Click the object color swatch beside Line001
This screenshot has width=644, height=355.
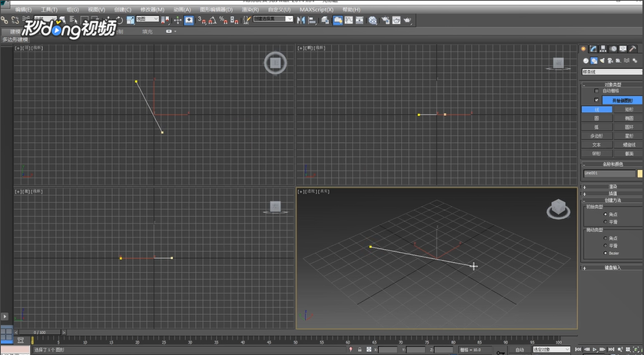point(640,174)
